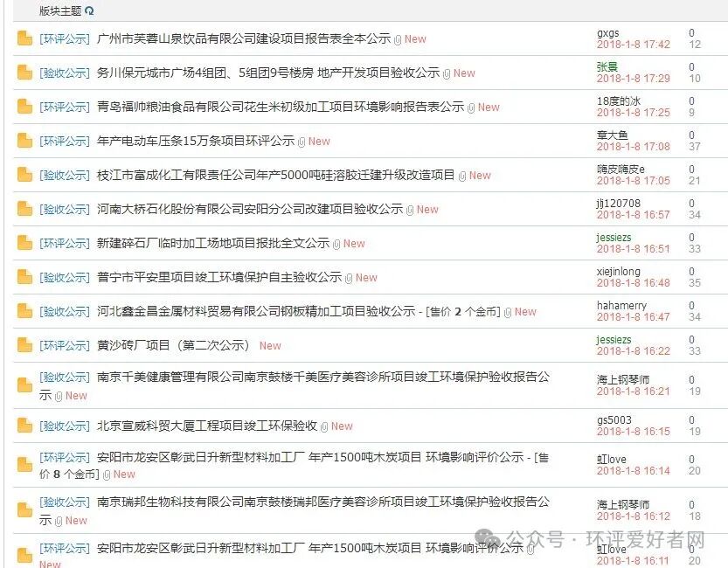Open thread 黄沙砖厂项目（第二次公示）
The width and height of the screenshot is (728, 568).
pyautogui.click(x=173, y=345)
